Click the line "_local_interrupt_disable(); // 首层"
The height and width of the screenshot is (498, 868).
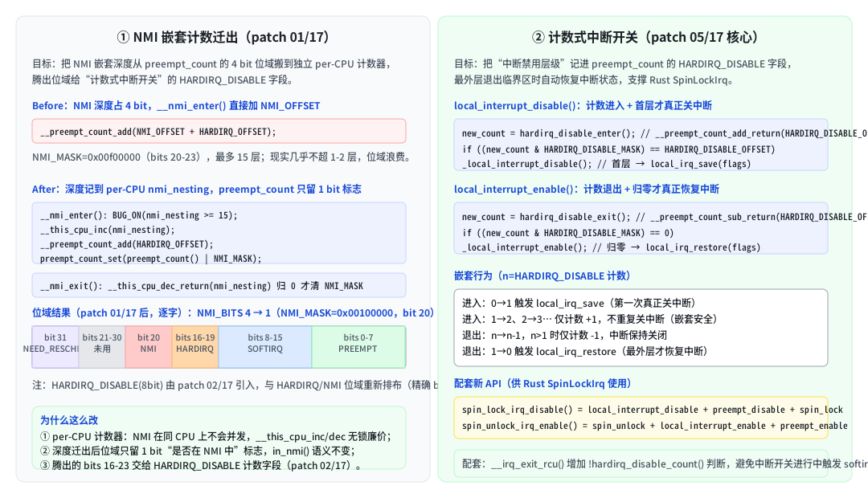point(607,164)
